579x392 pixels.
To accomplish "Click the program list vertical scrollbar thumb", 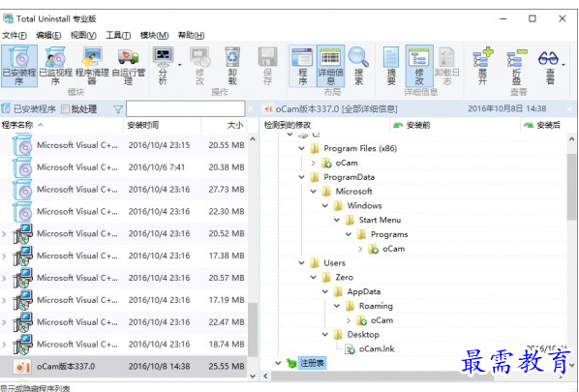I will (x=253, y=330).
